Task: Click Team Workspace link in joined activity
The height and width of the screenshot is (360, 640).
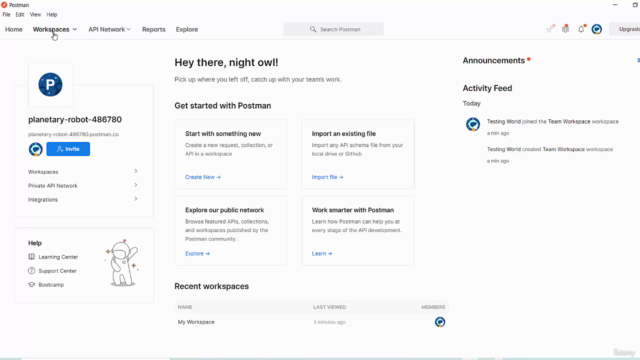Action: tap(569, 122)
